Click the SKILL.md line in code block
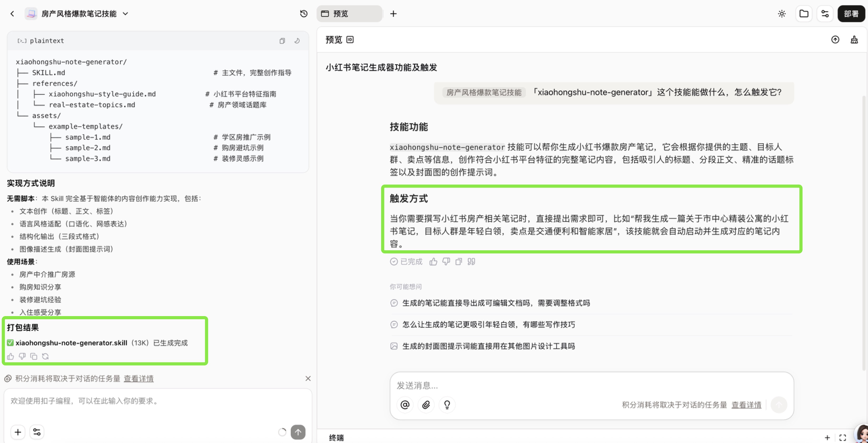This screenshot has width=868, height=443. pyautogui.click(x=48, y=73)
